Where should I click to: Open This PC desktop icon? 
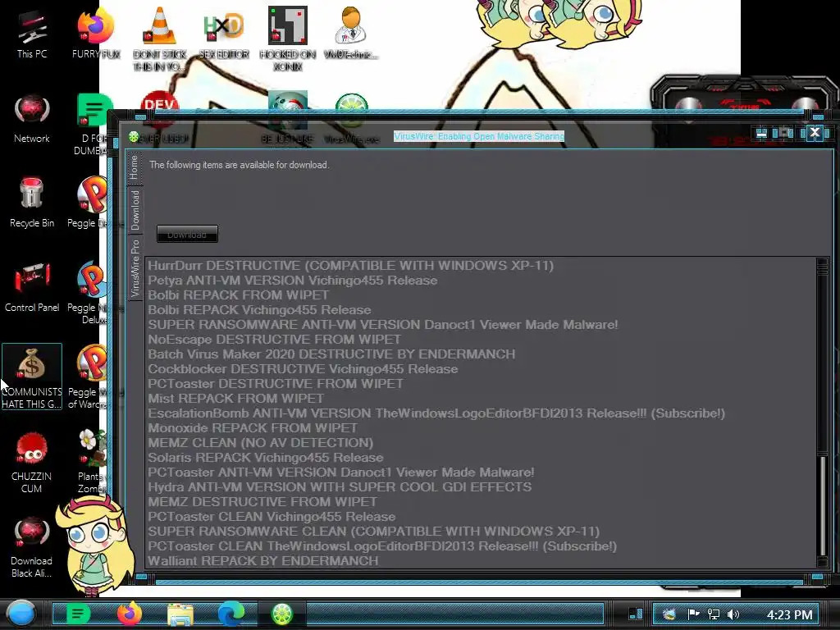(x=32, y=33)
